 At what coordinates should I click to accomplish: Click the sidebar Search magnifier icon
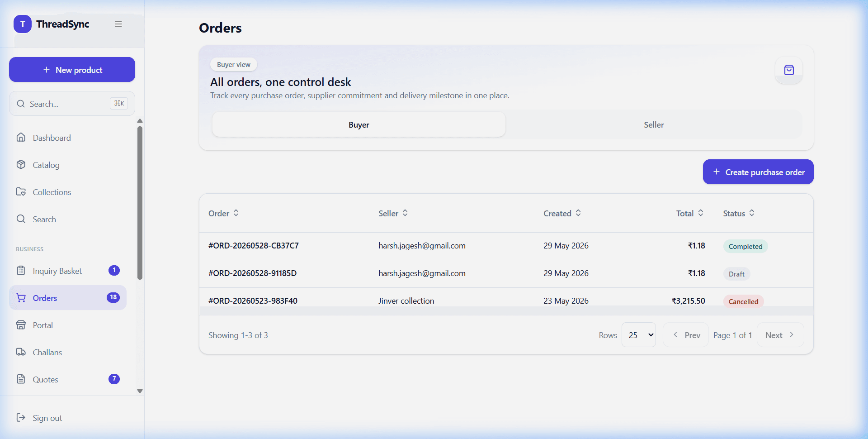coord(21,219)
